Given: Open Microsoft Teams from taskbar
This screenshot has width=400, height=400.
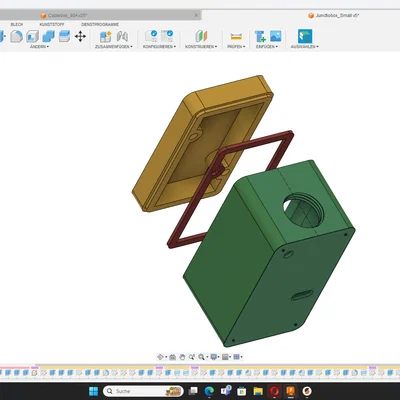Looking at the screenshot, I should 226,391.
